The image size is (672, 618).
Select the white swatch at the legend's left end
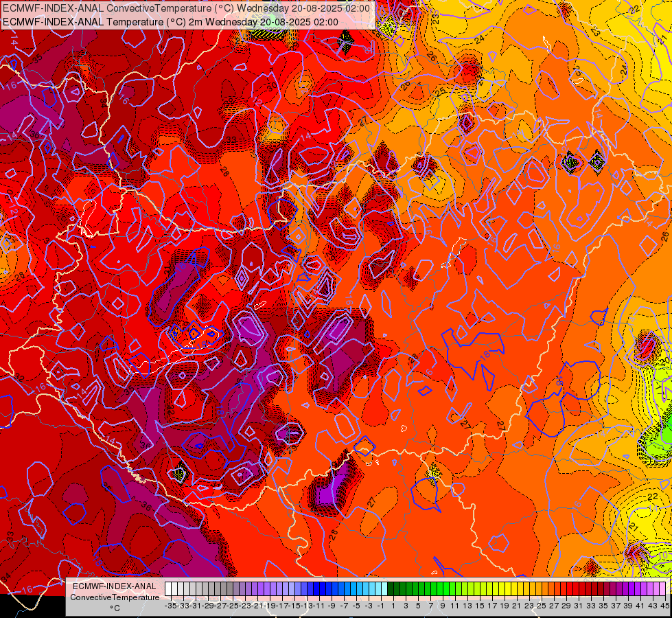coord(168,589)
